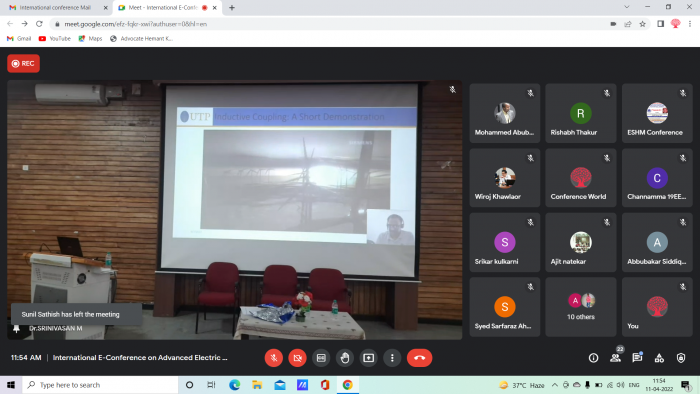Open meeting details info icon
Image resolution: width=700 pixels, height=394 pixels.
593,358
